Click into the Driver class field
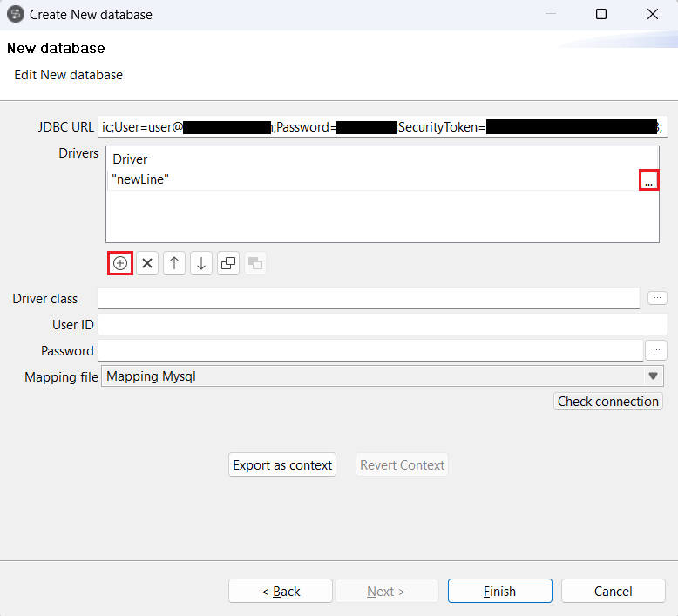This screenshot has height=616, width=678. pos(368,298)
